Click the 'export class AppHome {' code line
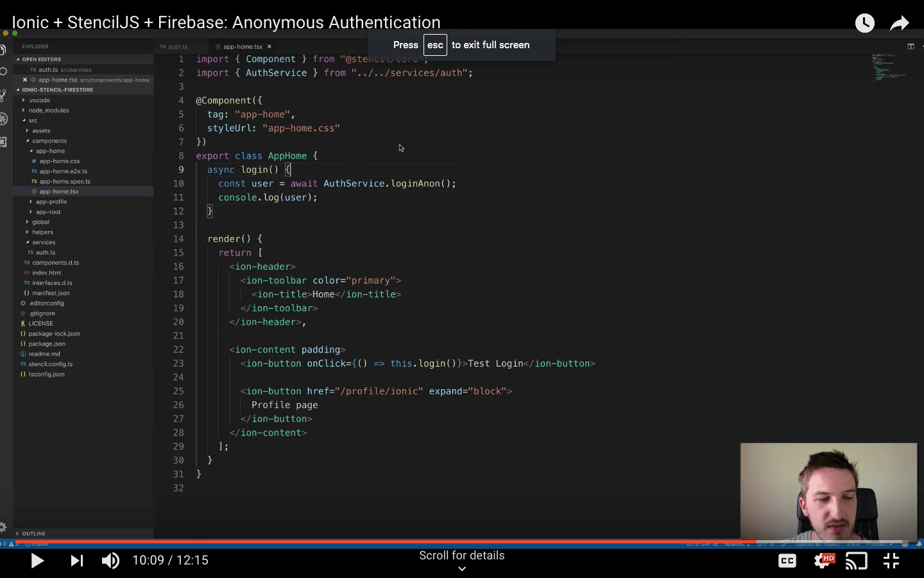 click(x=257, y=156)
